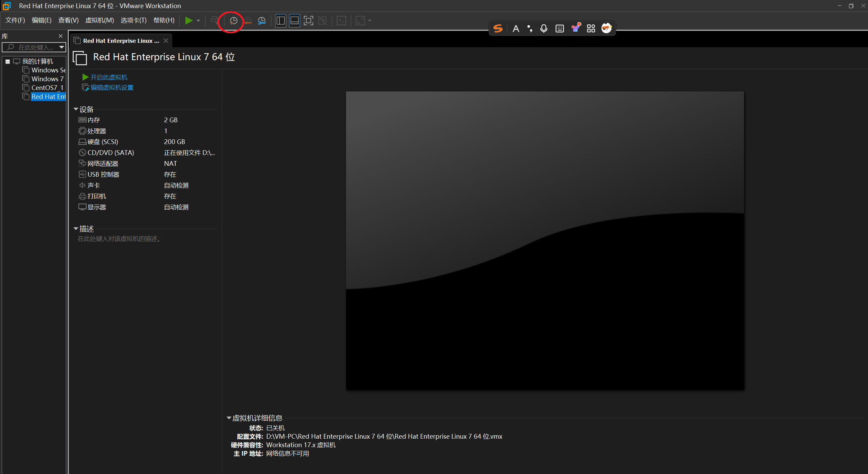The image size is (868, 474).
Task: Collapse 我的计算机 tree node
Action: [x=7, y=62]
